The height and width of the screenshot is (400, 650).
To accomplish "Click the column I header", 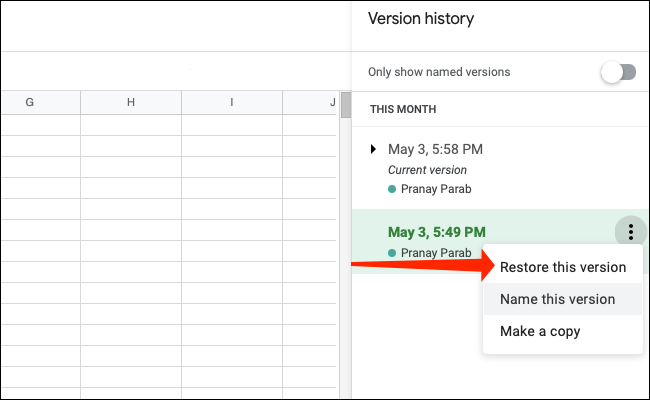I will coord(232,103).
